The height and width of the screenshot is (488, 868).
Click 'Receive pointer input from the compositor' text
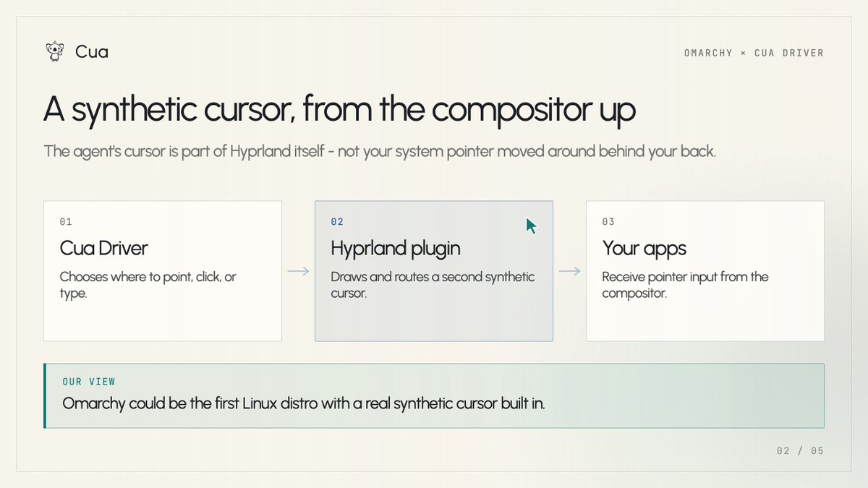click(685, 285)
